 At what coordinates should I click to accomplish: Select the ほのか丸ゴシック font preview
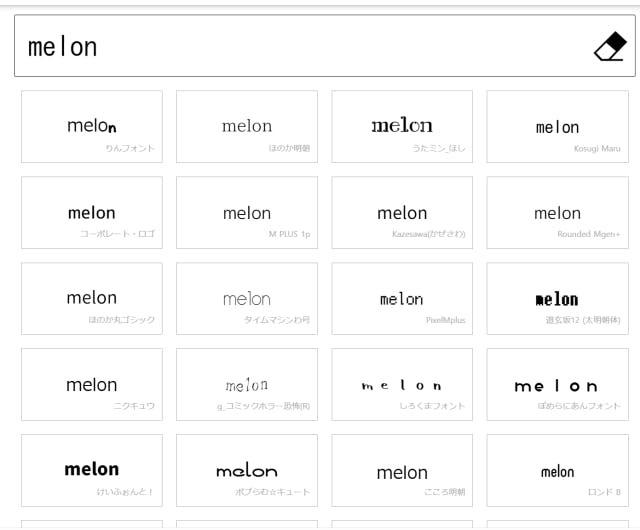click(x=92, y=299)
